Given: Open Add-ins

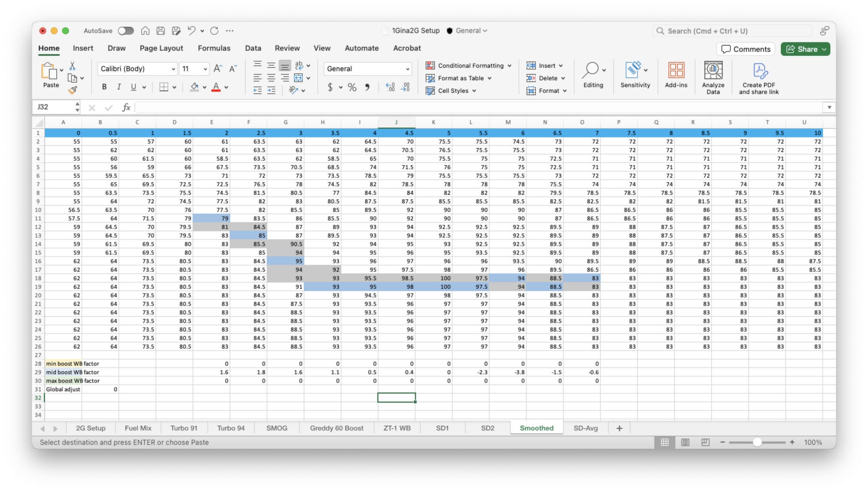Looking at the screenshot, I should click(676, 75).
